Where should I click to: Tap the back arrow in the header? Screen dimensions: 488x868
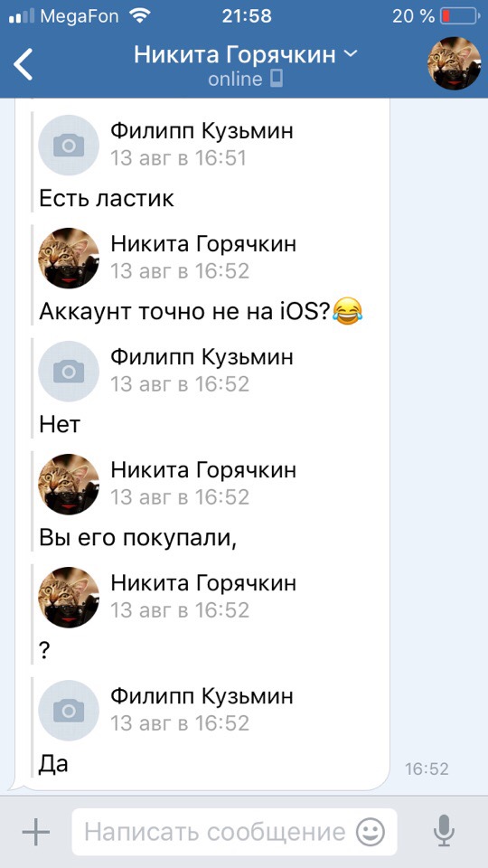coord(23,64)
